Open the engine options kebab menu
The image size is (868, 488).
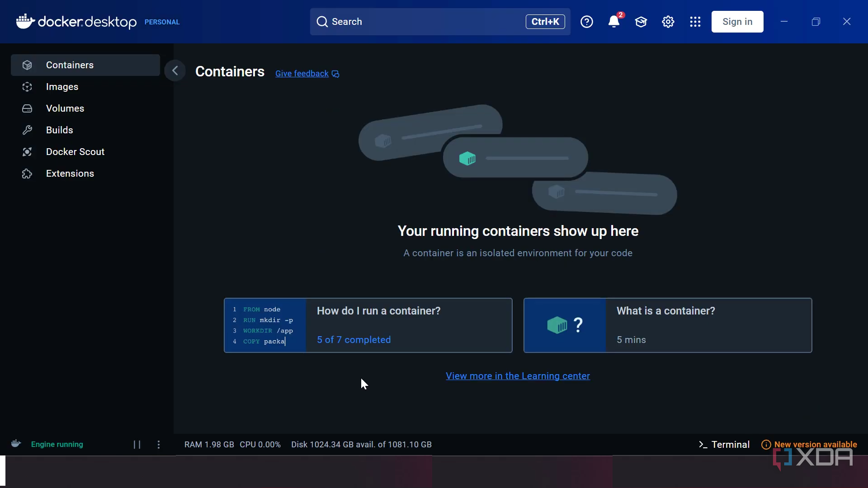pyautogui.click(x=159, y=445)
